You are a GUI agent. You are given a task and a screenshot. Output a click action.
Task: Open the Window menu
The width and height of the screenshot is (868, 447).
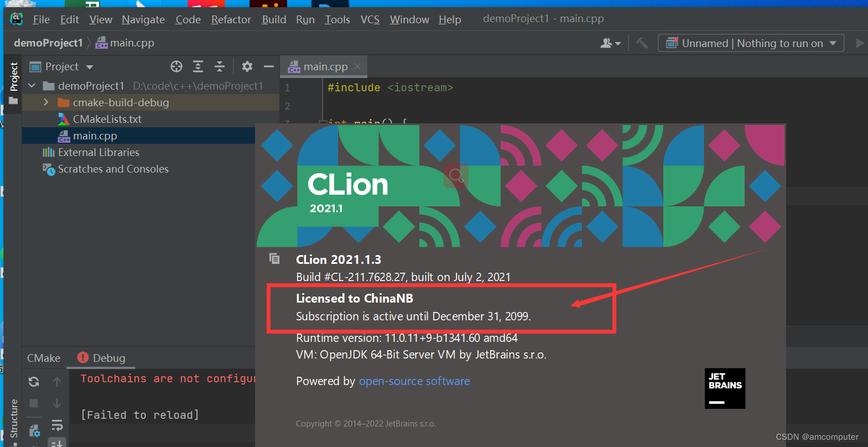tap(409, 19)
